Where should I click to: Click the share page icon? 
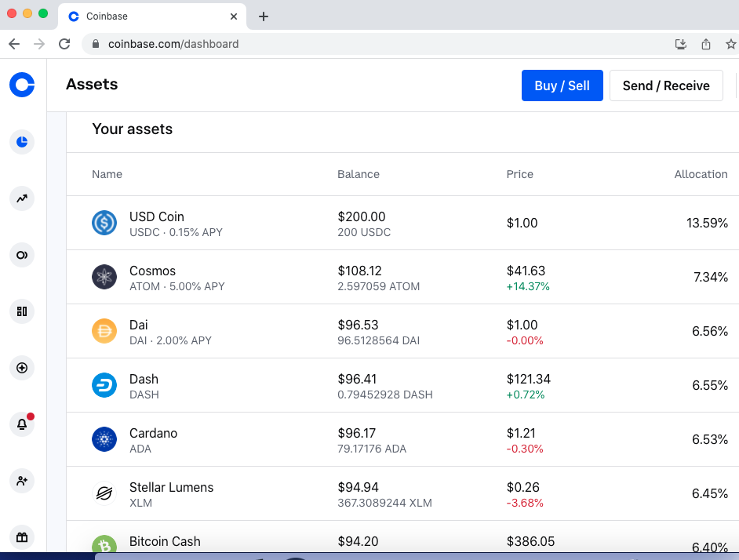pos(705,44)
